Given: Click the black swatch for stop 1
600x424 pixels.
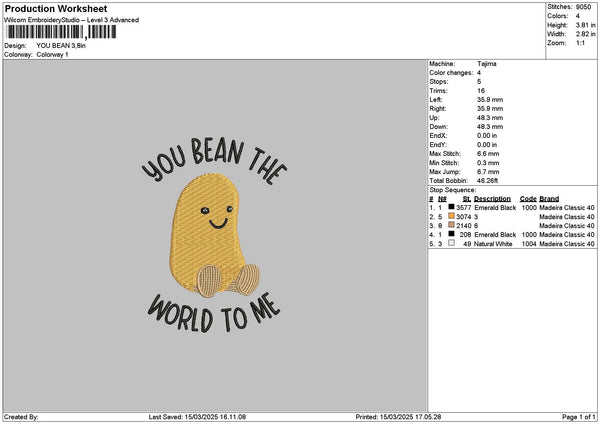Looking at the screenshot, I should [x=453, y=207].
